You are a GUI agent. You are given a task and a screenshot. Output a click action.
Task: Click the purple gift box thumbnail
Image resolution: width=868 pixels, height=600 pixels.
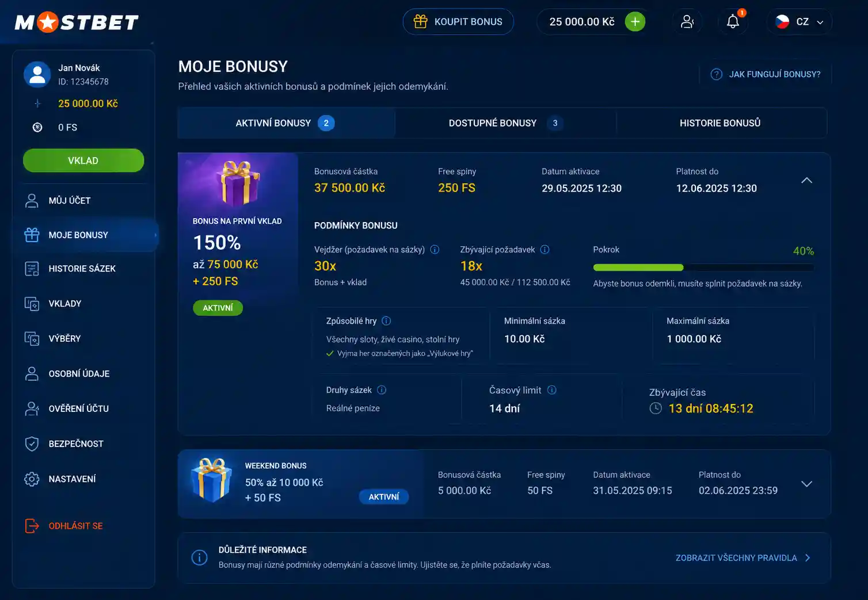(238, 183)
